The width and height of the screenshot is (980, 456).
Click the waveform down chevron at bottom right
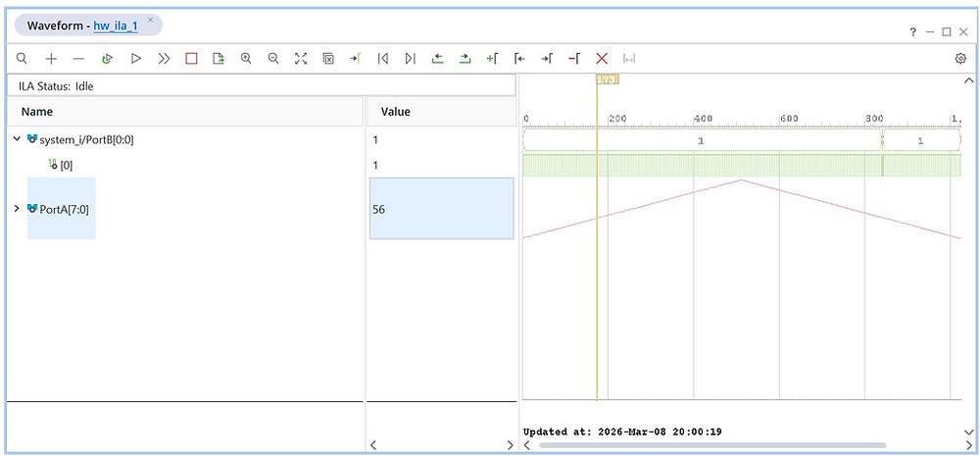click(x=969, y=431)
